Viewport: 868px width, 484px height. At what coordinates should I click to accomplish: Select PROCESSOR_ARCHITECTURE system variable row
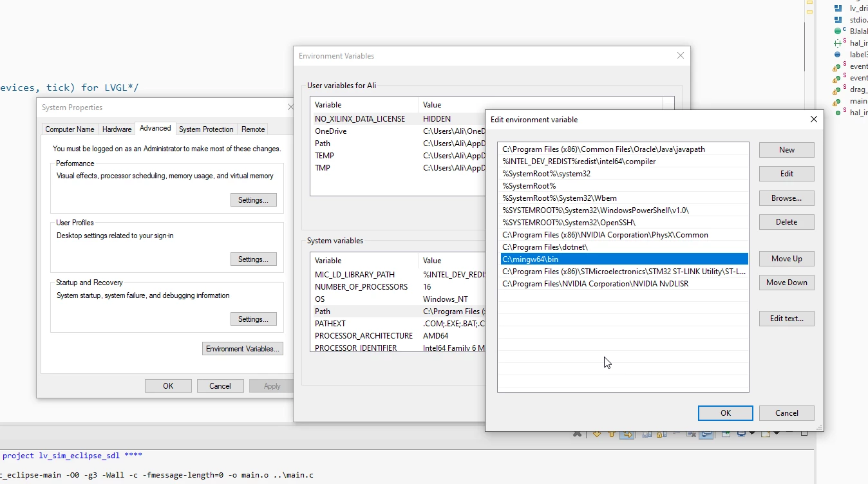click(398, 336)
